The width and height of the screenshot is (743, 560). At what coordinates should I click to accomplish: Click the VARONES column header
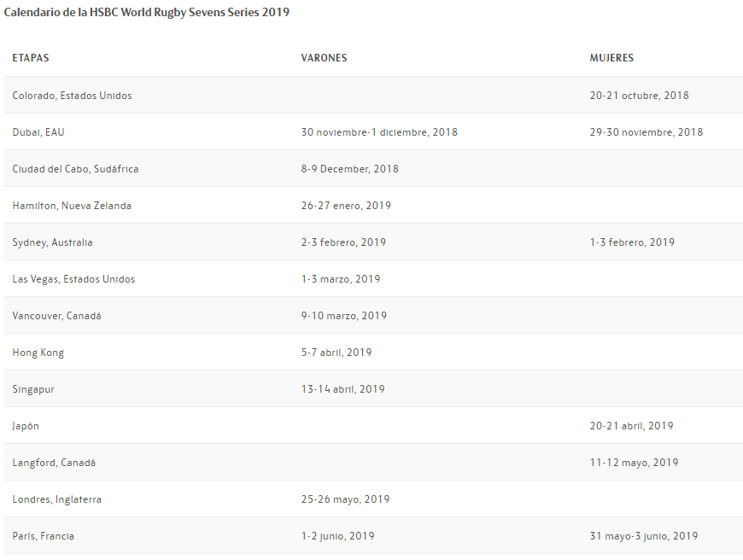click(324, 58)
